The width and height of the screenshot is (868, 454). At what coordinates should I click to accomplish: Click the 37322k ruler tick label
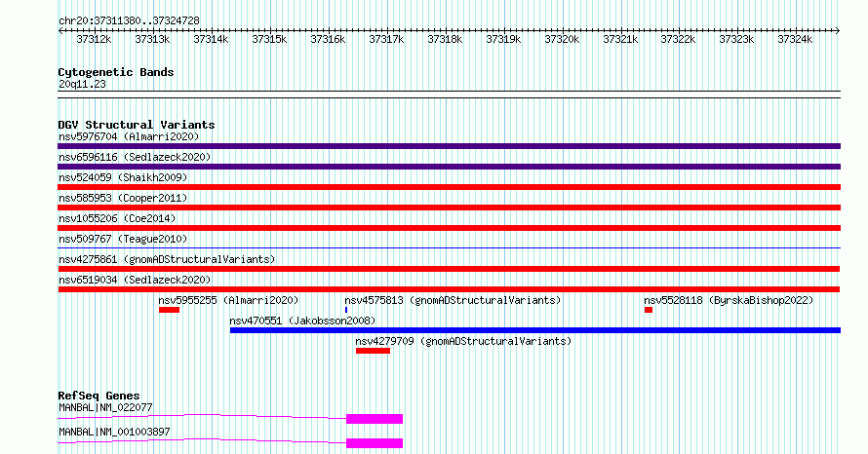point(678,40)
